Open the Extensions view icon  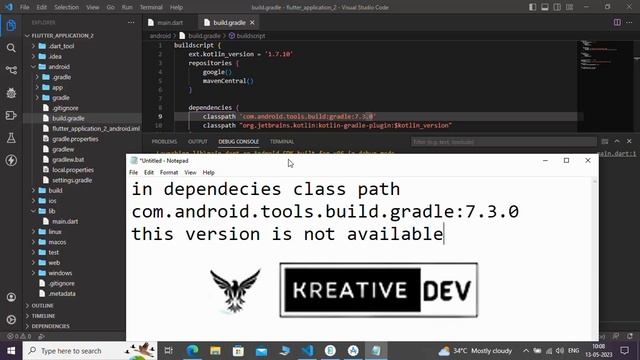click(x=11, y=116)
